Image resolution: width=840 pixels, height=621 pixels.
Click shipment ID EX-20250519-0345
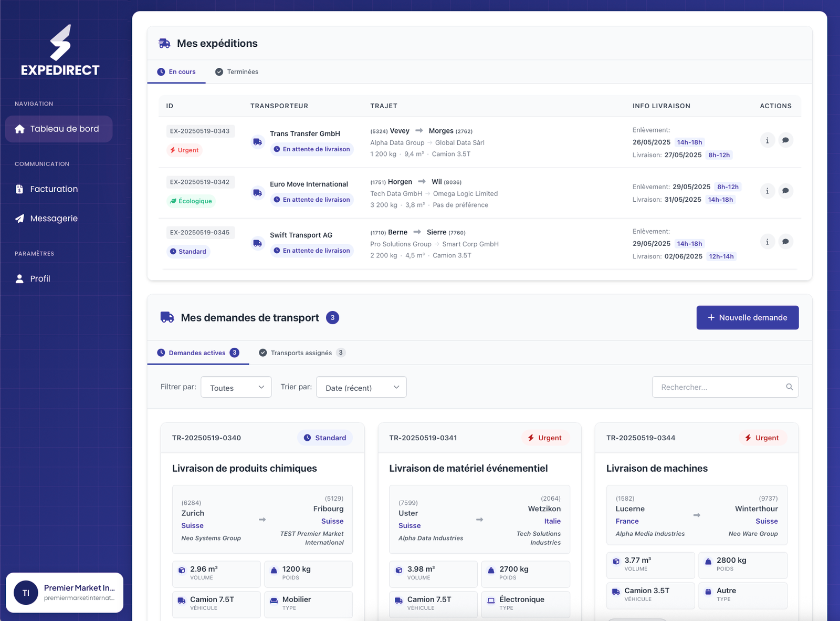point(200,233)
